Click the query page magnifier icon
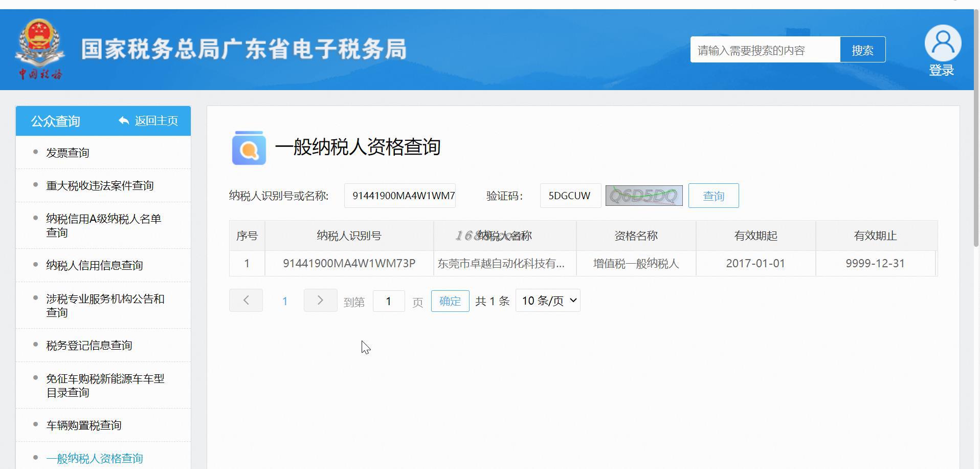Viewport: 980px width, 469px height. (x=249, y=148)
